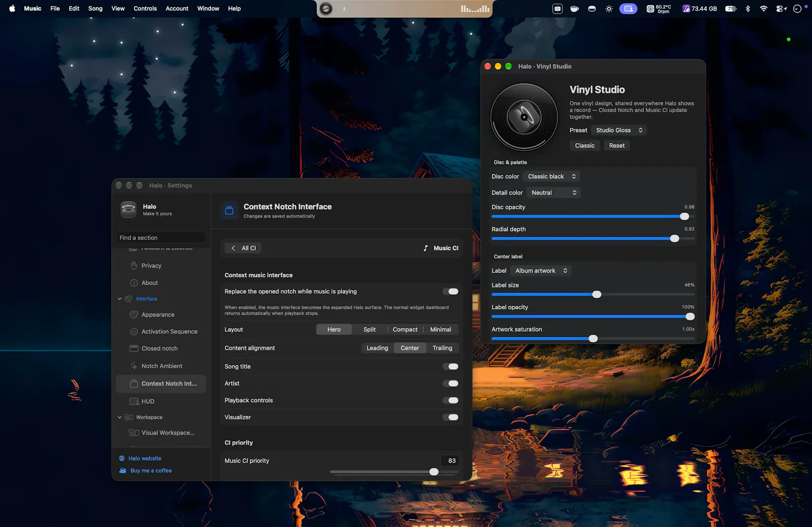The width and height of the screenshot is (812, 527).
Task: Click the Bluetooth menu bar icon
Action: (748, 9)
